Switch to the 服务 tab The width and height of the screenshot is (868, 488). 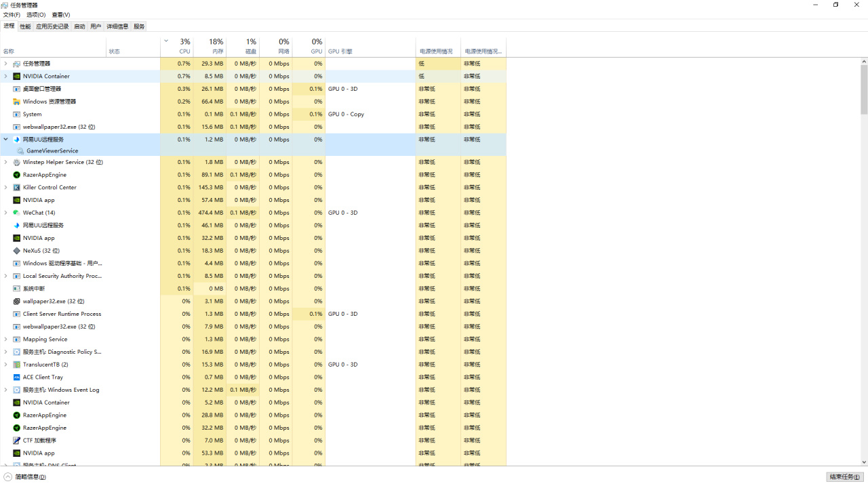tap(139, 26)
